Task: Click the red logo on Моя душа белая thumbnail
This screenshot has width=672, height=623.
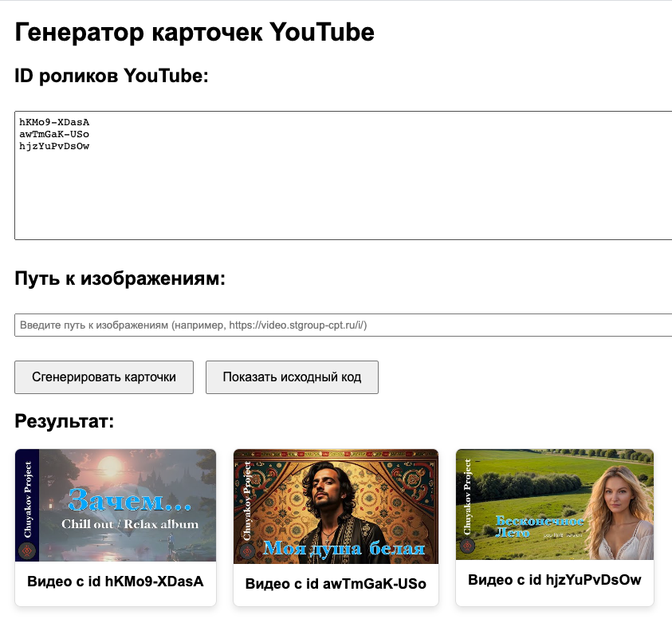Action: pos(247,551)
